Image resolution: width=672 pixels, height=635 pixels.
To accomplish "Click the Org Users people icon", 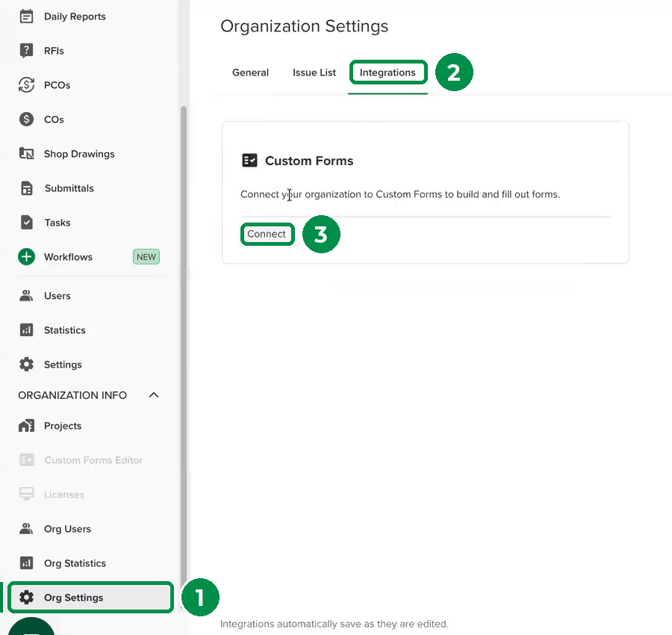I will [x=26, y=529].
